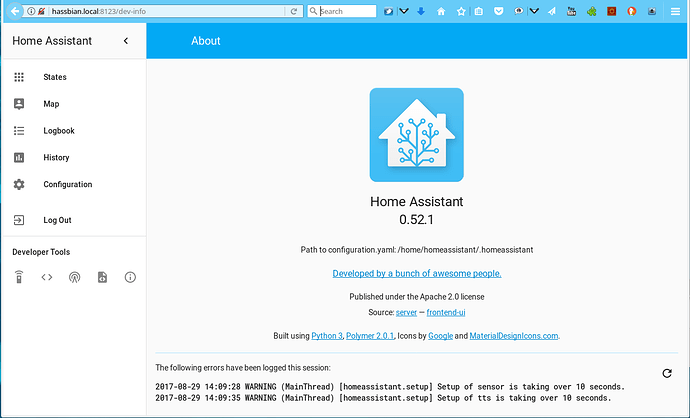The image size is (690, 418).
Task: Reload the page with the browser refresh icon
Action: coord(294,11)
